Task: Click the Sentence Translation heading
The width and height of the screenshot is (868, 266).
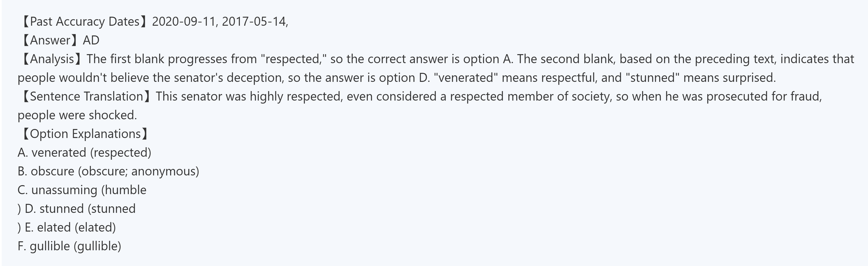Action: click(x=86, y=96)
